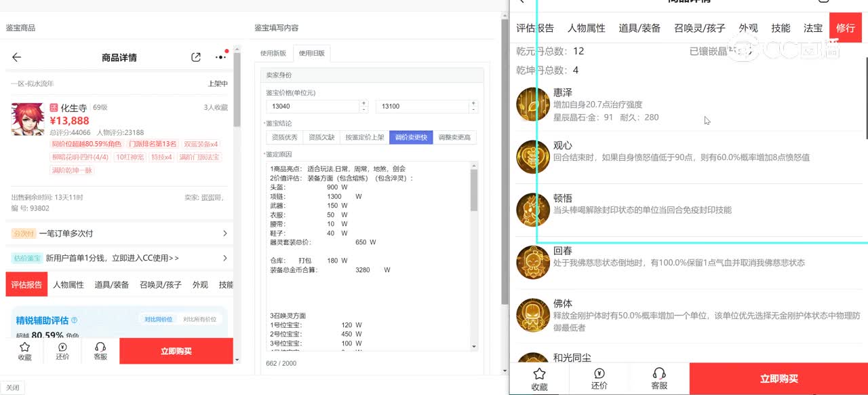
Task: Tap the character avatar thumbnail
Action: coord(28,119)
